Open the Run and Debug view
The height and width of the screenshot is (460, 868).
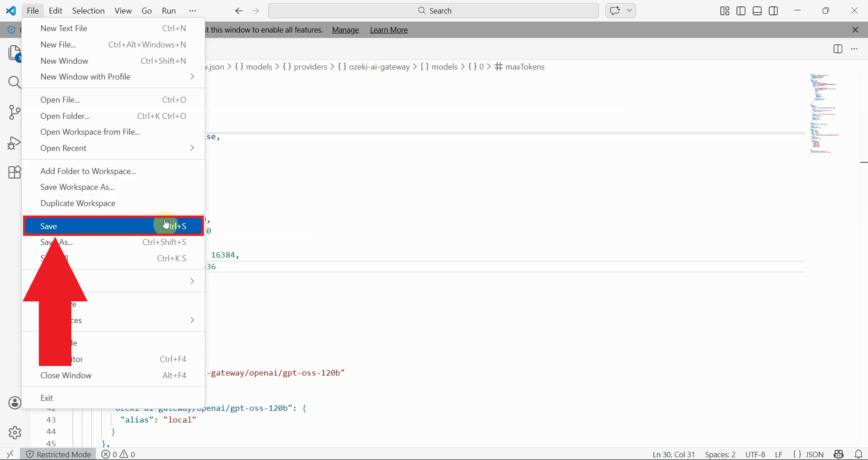[15, 143]
